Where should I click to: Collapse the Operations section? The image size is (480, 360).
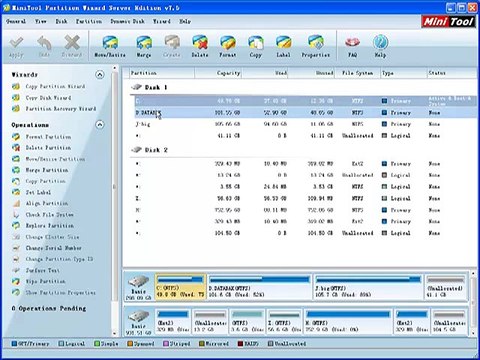100,125
